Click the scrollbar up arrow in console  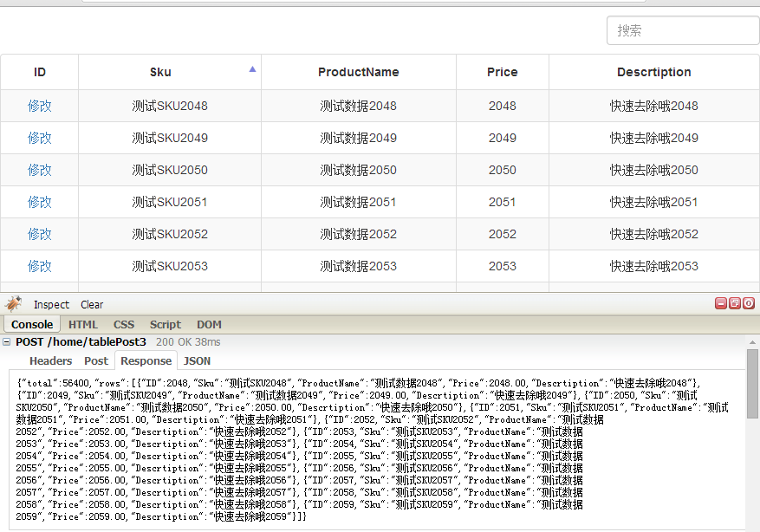point(752,342)
